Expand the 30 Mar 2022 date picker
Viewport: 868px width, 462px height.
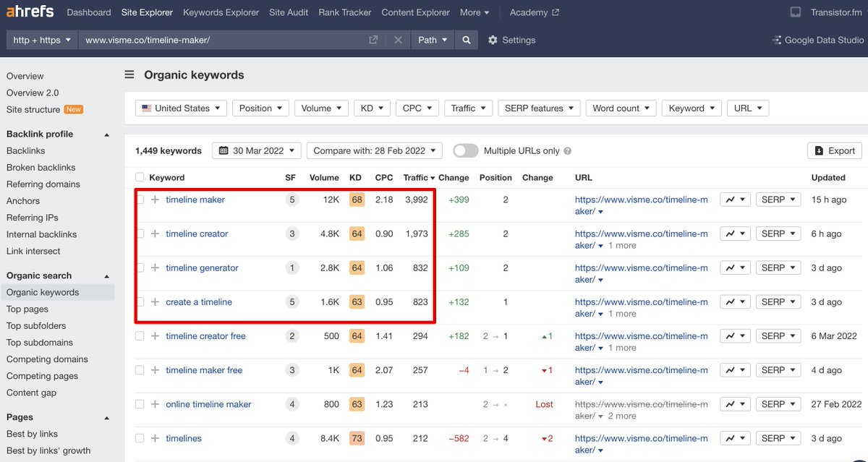[256, 150]
